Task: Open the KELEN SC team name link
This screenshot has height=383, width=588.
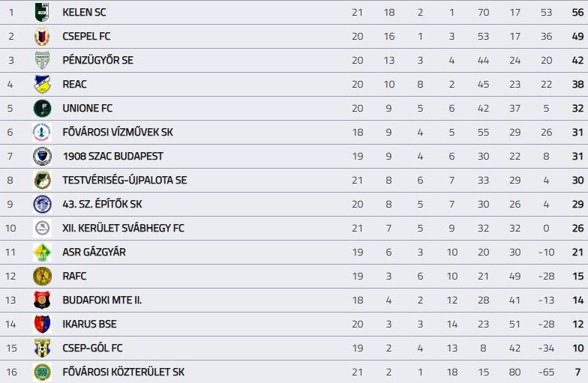Action: pos(84,12)
